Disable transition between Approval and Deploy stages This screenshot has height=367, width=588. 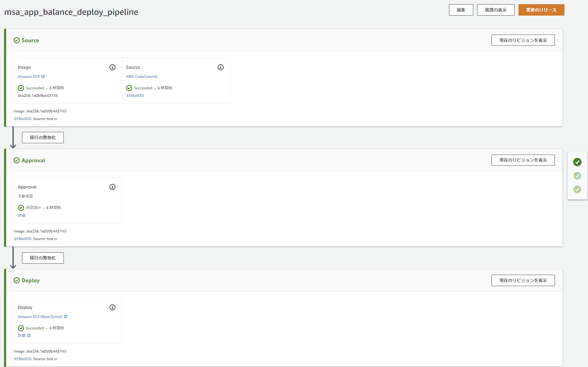pos(43,258)
